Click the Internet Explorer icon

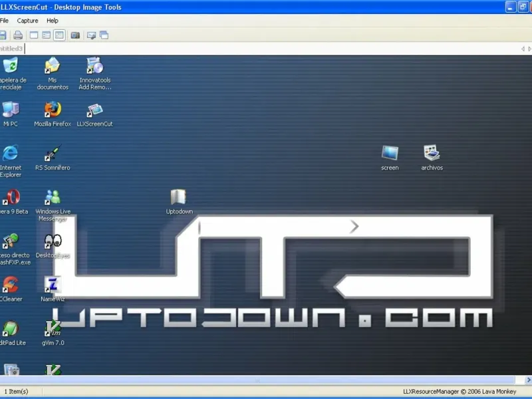pos(11,153)
